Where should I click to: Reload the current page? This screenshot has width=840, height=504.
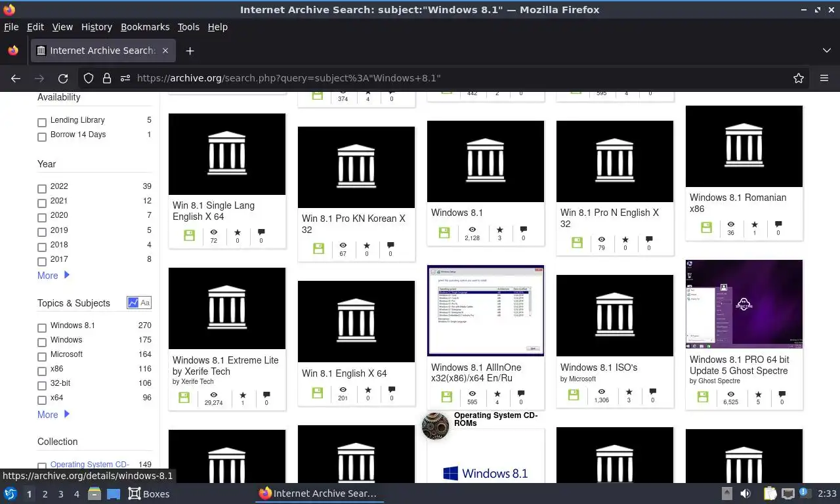tap(63, 78)
